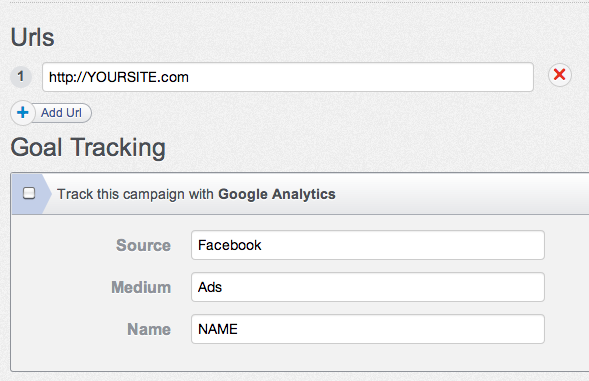Screen dimensions: 589x381
Task: Enable Google Analytics campaign tracking checkbox
Action: point(29,193)
